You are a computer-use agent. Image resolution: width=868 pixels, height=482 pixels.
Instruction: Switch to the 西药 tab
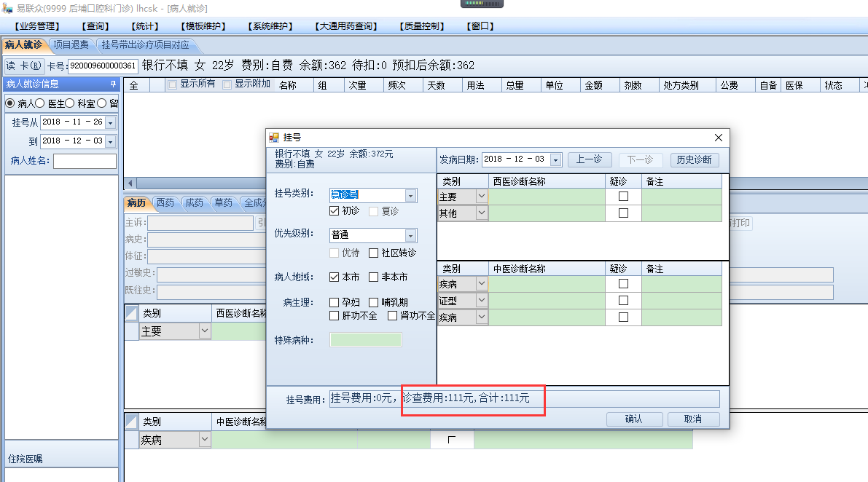[x=165, y=203]
